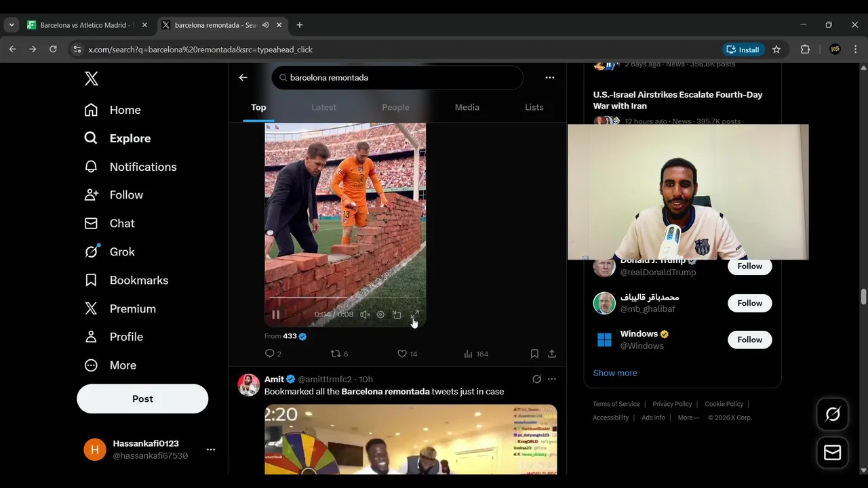Click the Post button
The width and height of the screenshot is (868, 488).
142,399
